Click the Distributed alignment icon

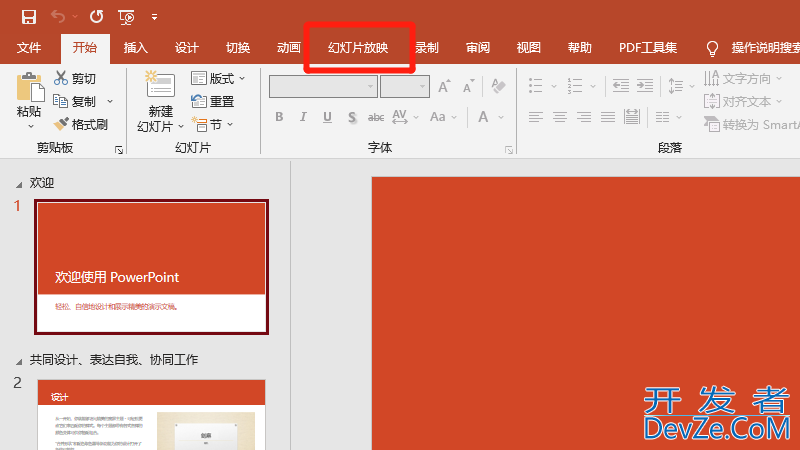pos(632,117)
